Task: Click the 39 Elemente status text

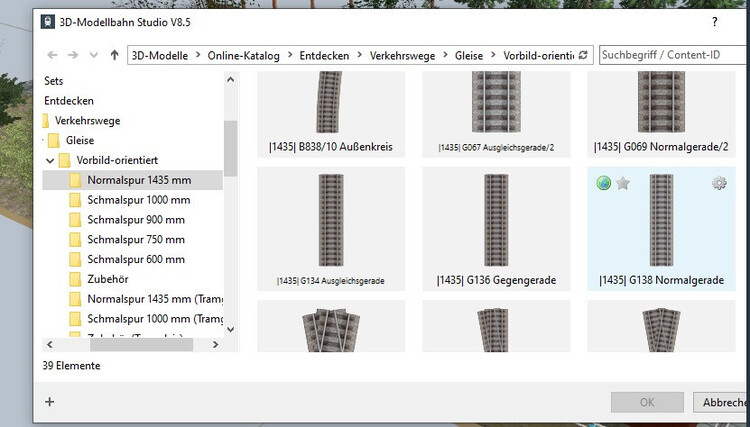Action: [x=71, y=366]
